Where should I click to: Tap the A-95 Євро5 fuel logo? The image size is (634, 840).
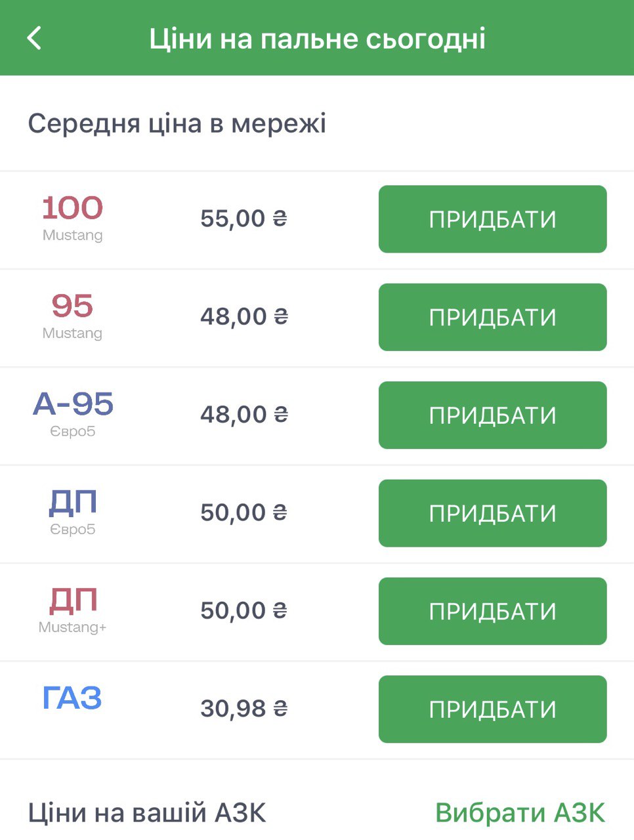[x=73, y=412]
